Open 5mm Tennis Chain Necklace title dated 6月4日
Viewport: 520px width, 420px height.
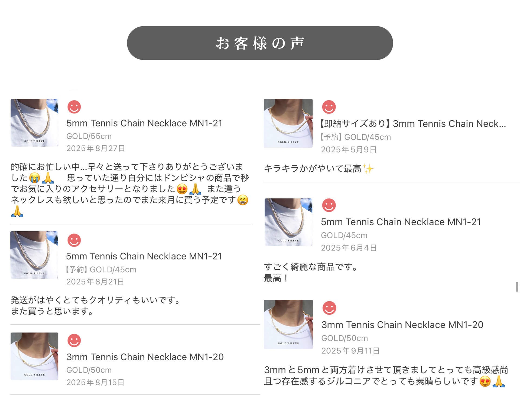click(401, 222)
